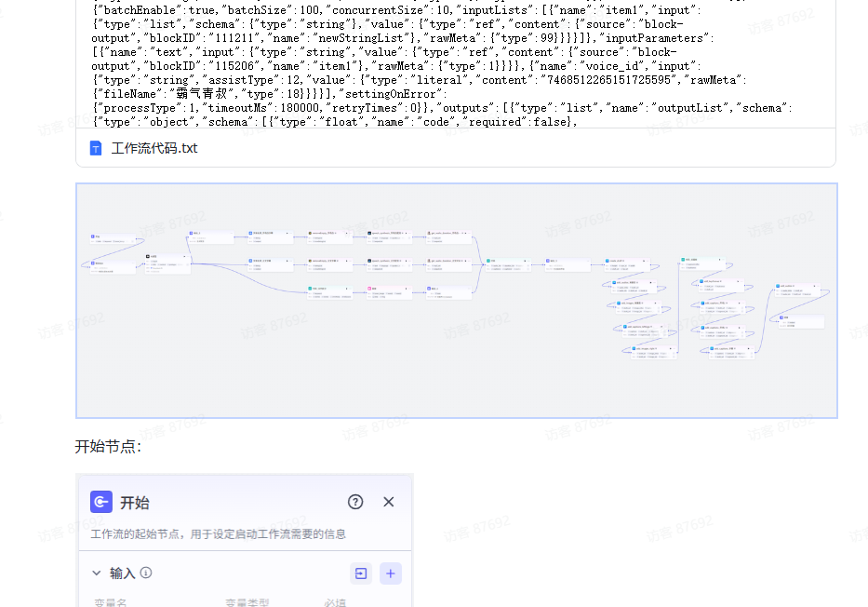The width and height of the screenshot is (868, 607).
Task: Click the description 工作流的起始节点，用于设定启动工作流需要的信息
Action: (x=218, y=533)
